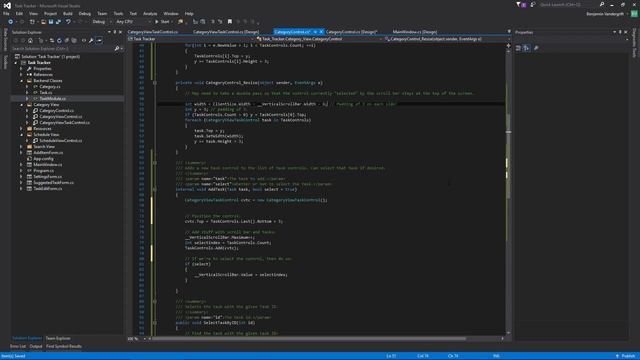Select ScheduleViewControl.cs file
Viewport: 640px width, 360px height.
coord(60,140)
